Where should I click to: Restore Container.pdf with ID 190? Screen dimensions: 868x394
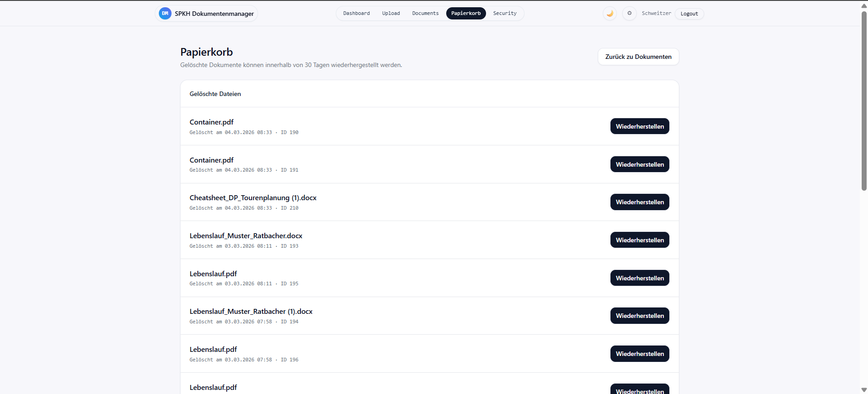(639, 126)
